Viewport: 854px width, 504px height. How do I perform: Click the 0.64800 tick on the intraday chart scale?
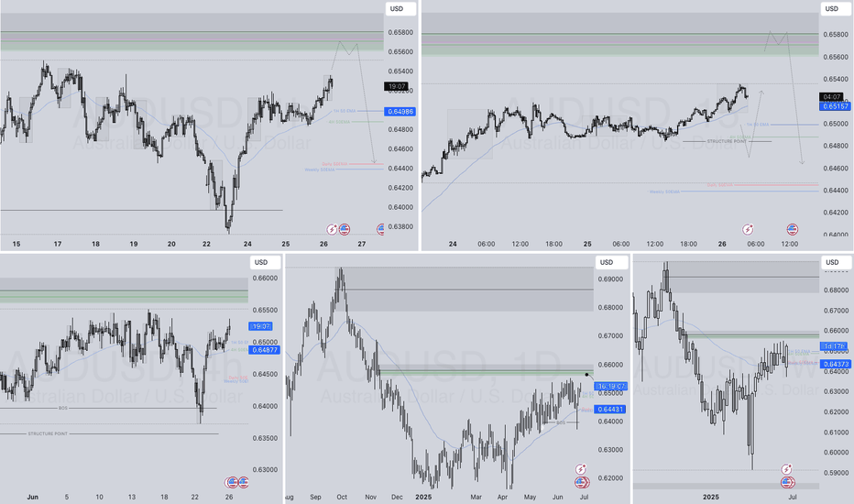[x=836, y=146]
